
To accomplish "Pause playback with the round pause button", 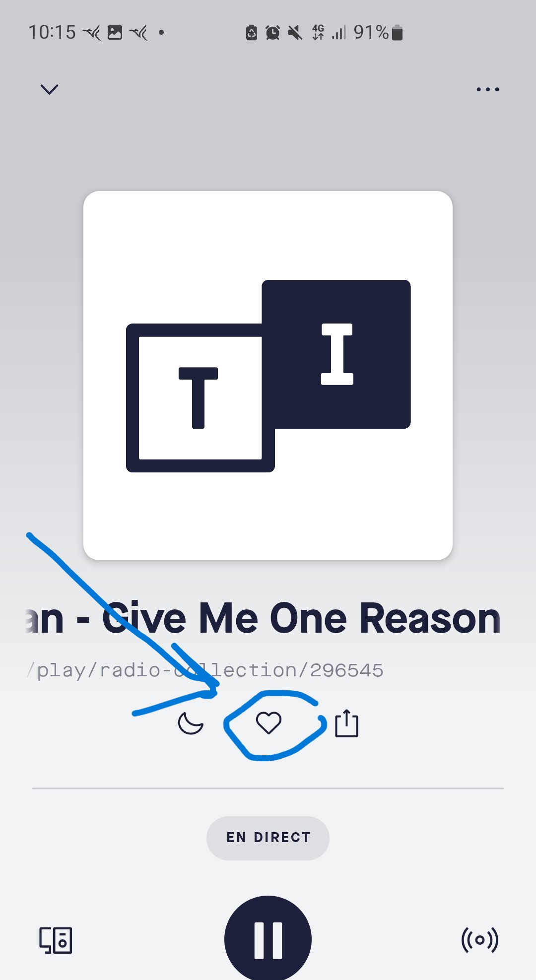I will point(268,939).
